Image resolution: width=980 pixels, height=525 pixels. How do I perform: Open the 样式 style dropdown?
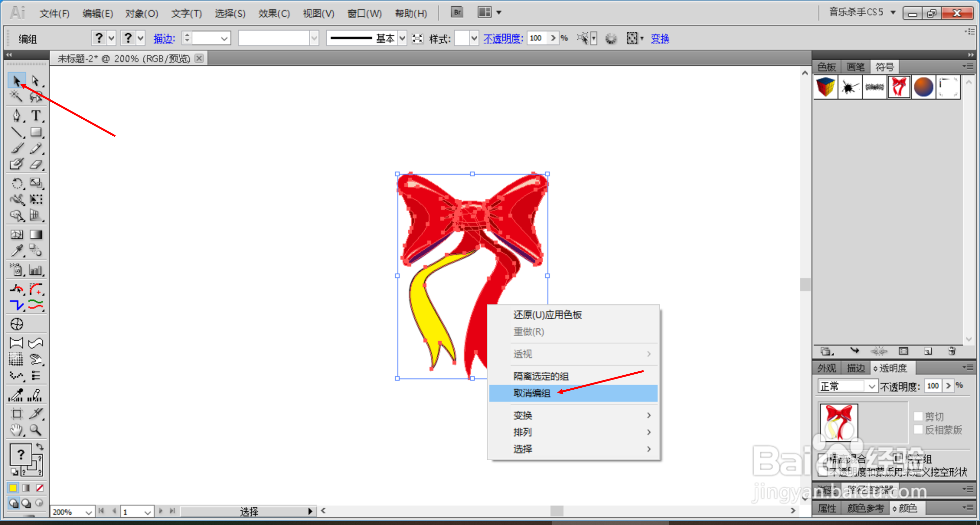click(x=474, y=38)
